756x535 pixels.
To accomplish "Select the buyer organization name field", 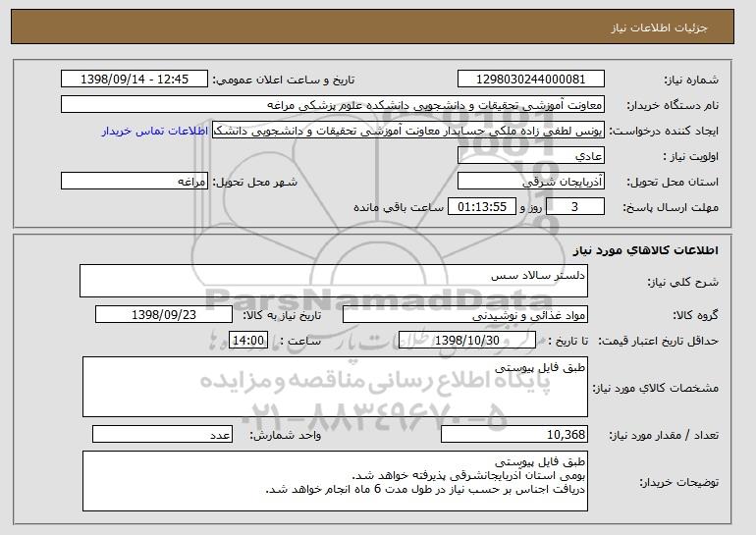I will (x=333, y=105).
